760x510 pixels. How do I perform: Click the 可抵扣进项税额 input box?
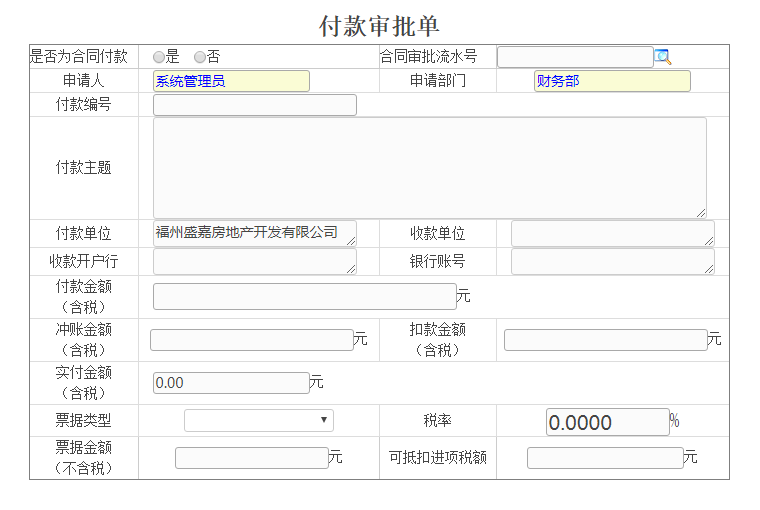point(604,458)
